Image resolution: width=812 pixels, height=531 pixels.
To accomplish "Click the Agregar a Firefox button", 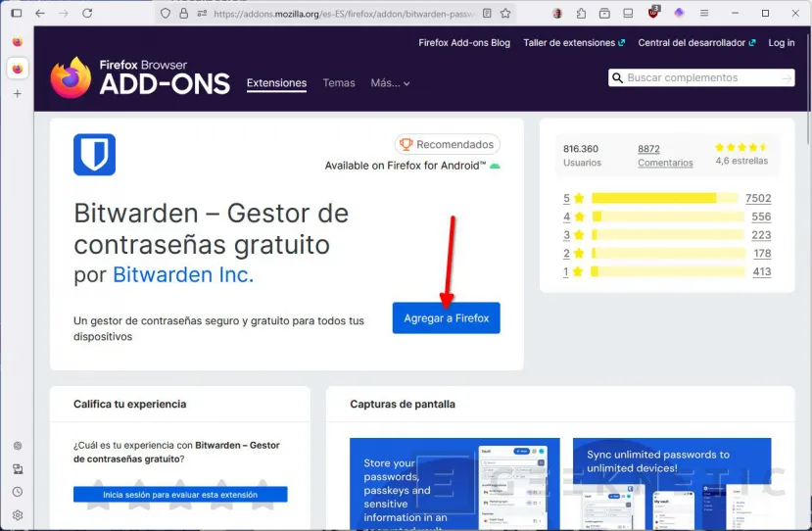I will [x=446, y=317].
